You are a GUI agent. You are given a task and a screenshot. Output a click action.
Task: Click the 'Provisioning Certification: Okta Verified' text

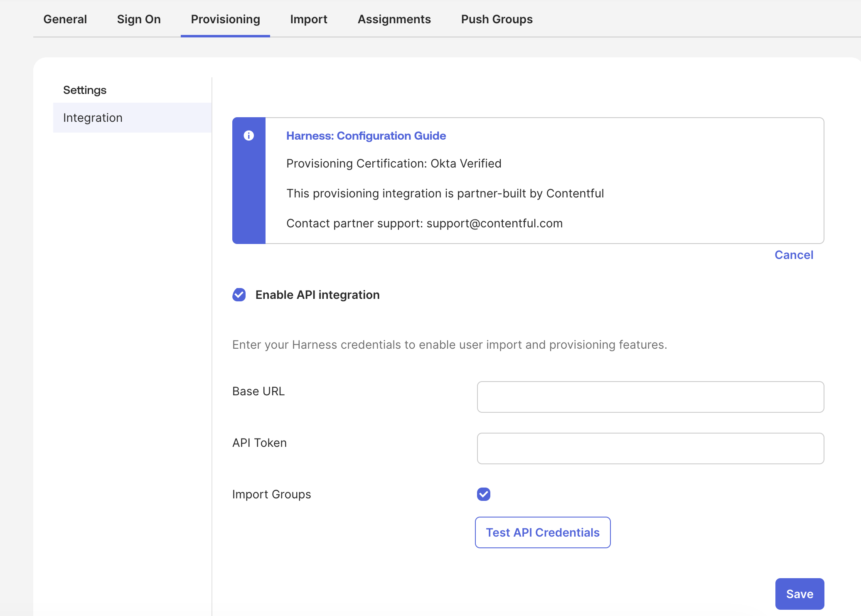click(x=394, y=163)
